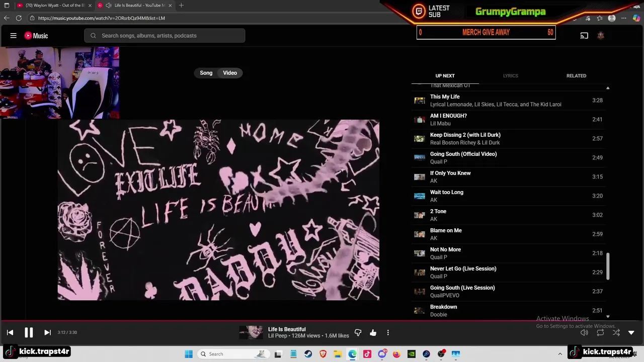Viewport: 644px width, 362px height.
Task: Open the Windows Start menu
Action: (189, 354)
